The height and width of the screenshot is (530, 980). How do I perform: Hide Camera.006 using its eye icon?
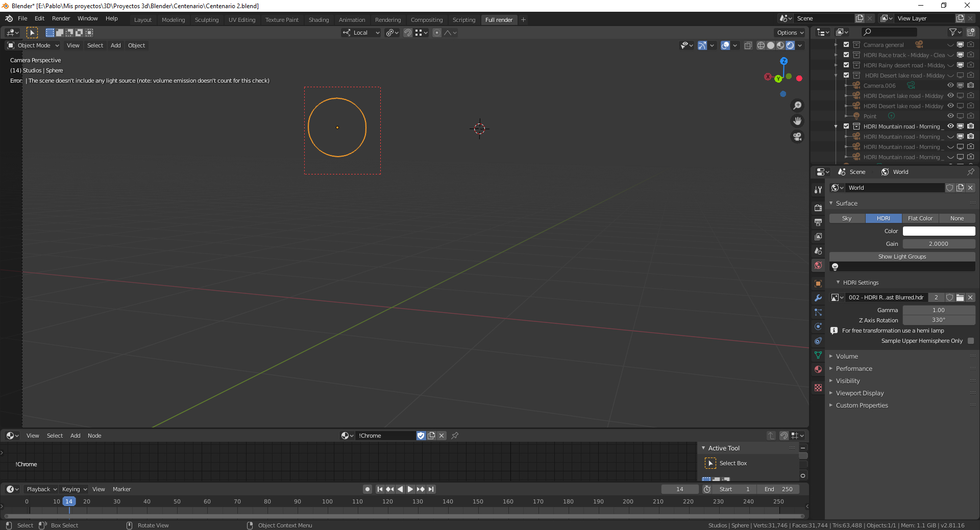pos(950,86)
